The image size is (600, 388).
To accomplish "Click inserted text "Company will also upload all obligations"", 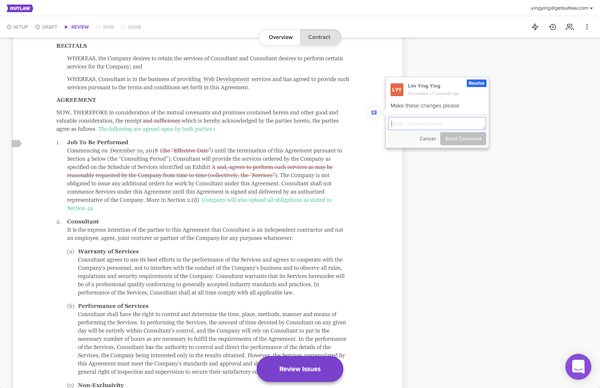I will pyautogui.click(x=252, y=200).
